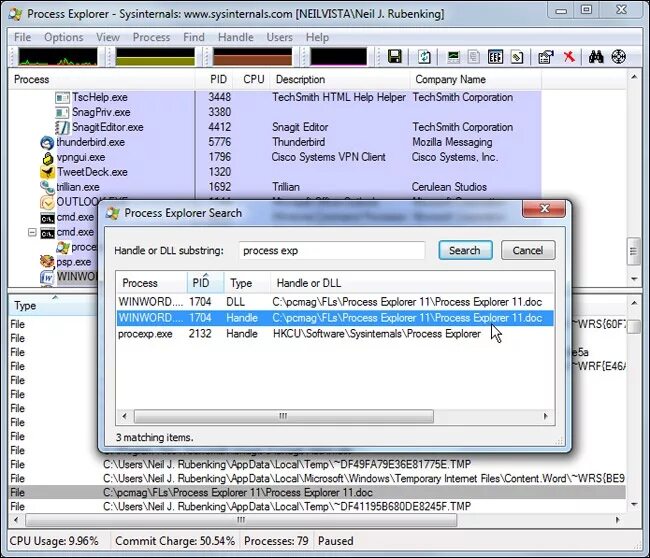This screenshot has width=650, height=558.
Task: Open the File menu
Action: (22, 37)
